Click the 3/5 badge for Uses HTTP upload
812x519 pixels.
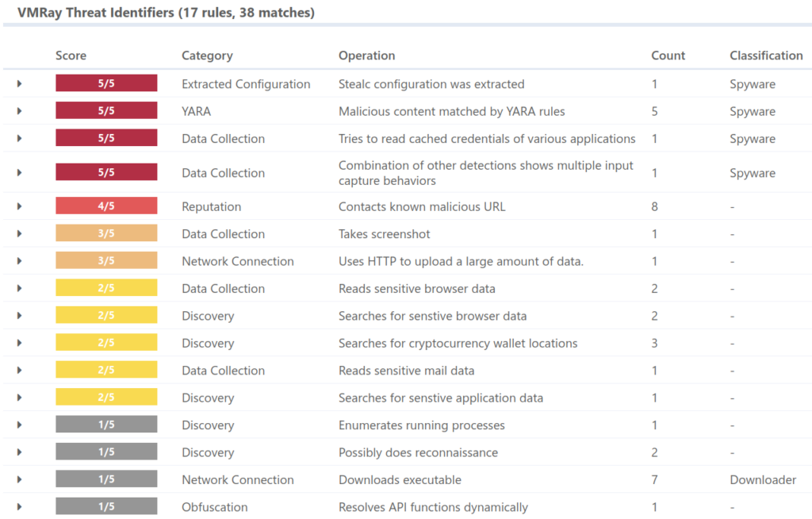pyautogui.click(x=106, y=260)
